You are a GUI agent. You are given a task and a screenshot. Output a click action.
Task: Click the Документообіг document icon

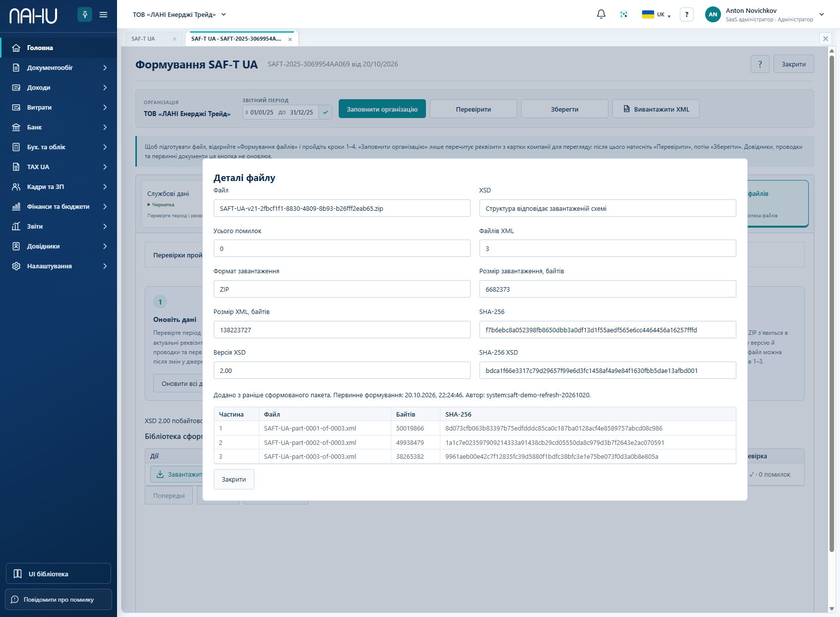click(16, 67)
